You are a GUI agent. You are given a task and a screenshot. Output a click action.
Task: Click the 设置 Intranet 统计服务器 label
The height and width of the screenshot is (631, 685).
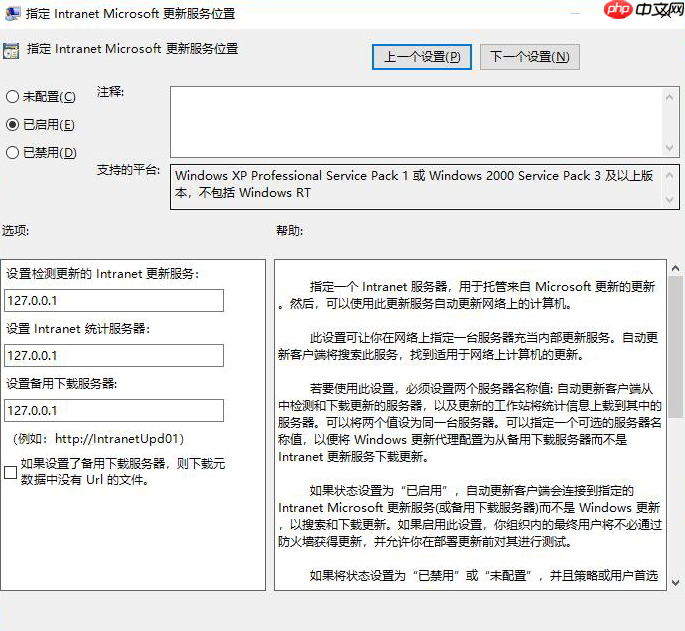point(78,328)
